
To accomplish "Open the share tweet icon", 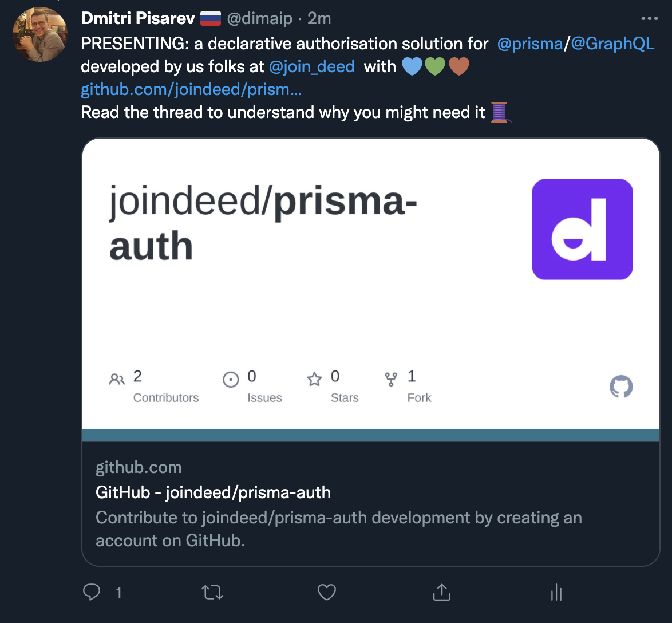I will click(441, 592).
